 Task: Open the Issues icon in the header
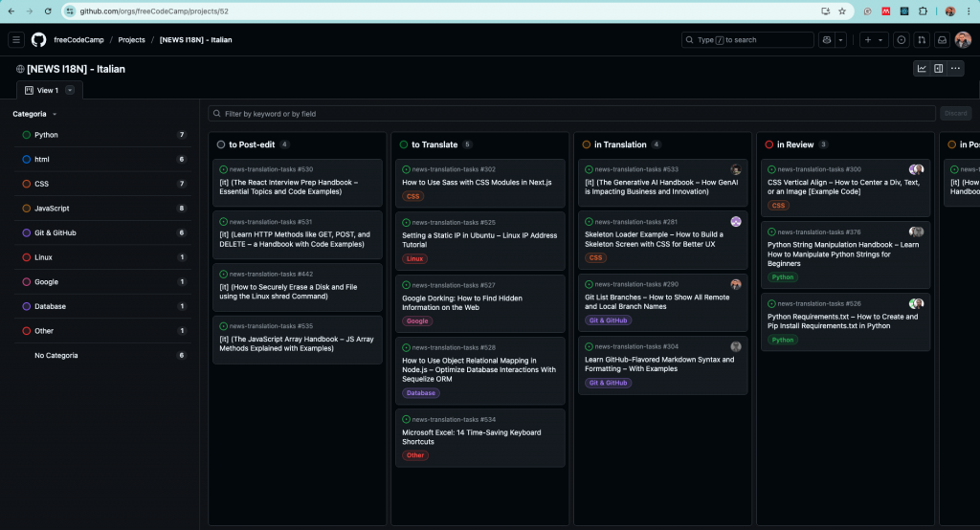[x=902, y=40]
